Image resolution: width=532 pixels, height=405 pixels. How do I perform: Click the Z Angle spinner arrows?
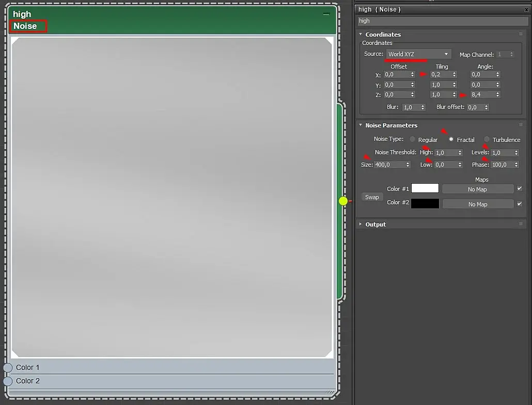tap(498, 94)
